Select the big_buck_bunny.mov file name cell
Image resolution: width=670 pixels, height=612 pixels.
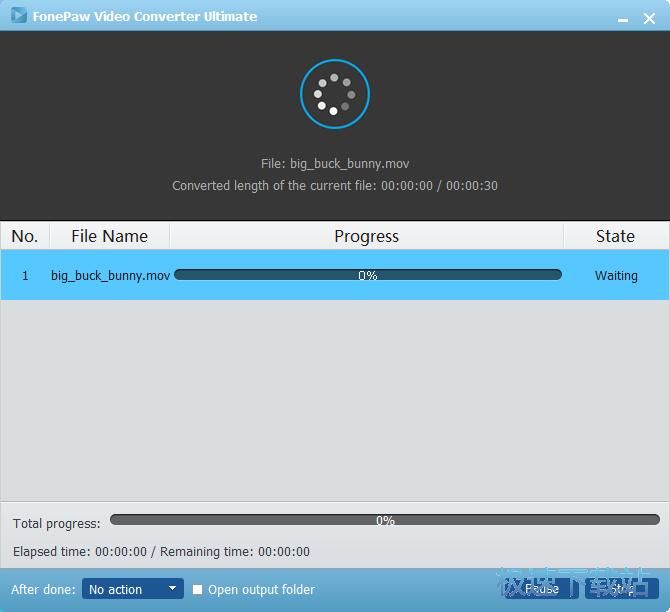coord(110,275)
